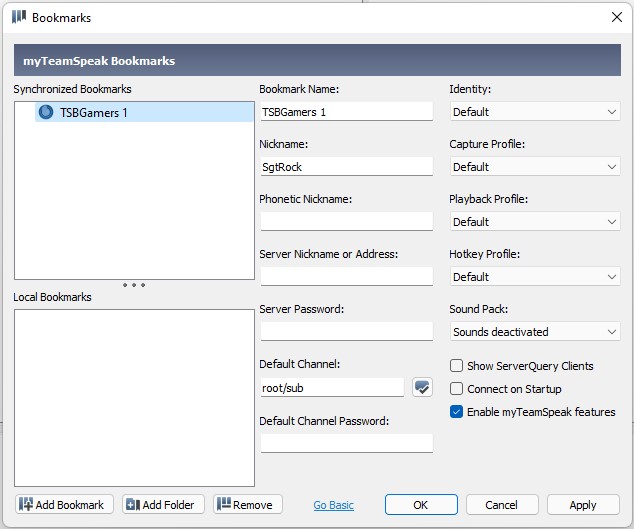
Task: Tick the Connect on Startup checkbox
Action: [x=456, y=389]
